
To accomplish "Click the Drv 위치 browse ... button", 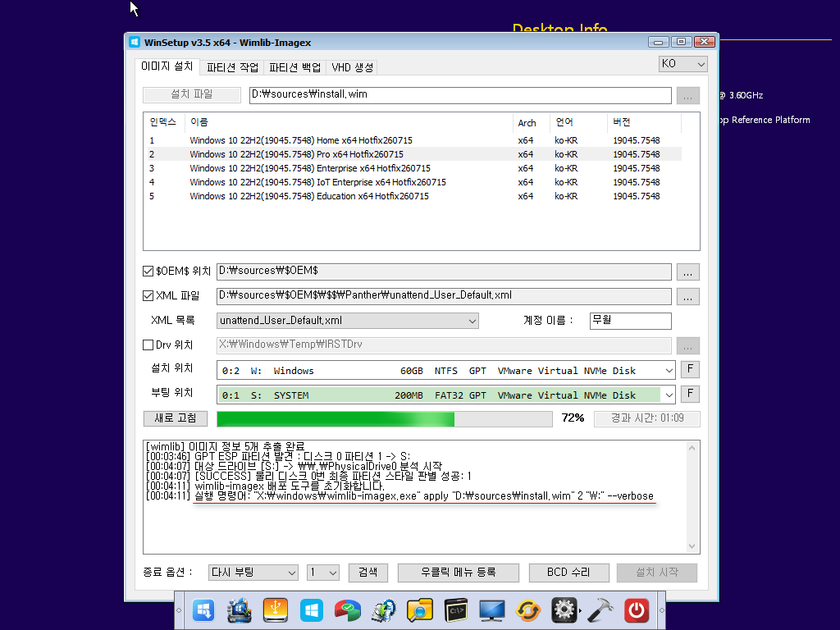I will click(x=688, y=345).
